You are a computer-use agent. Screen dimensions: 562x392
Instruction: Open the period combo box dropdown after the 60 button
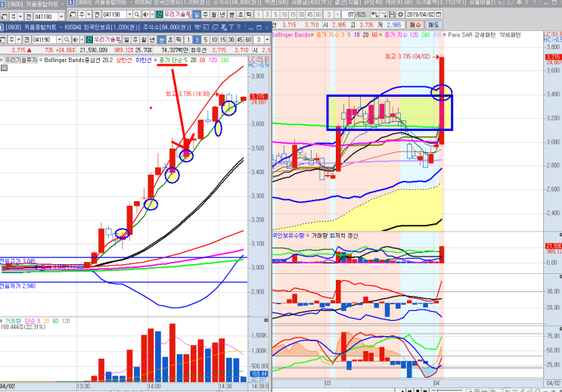point(267,39)
